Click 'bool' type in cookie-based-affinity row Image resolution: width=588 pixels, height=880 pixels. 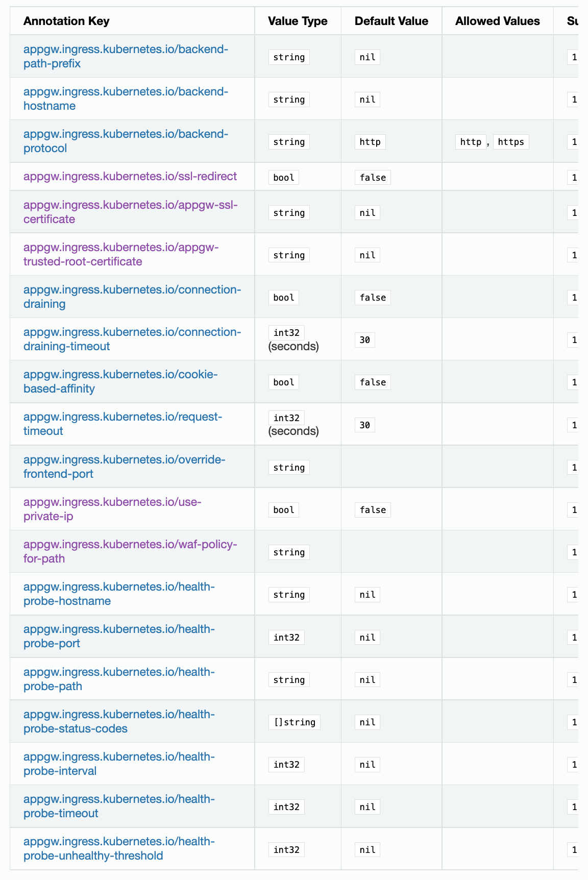[284, 382]
